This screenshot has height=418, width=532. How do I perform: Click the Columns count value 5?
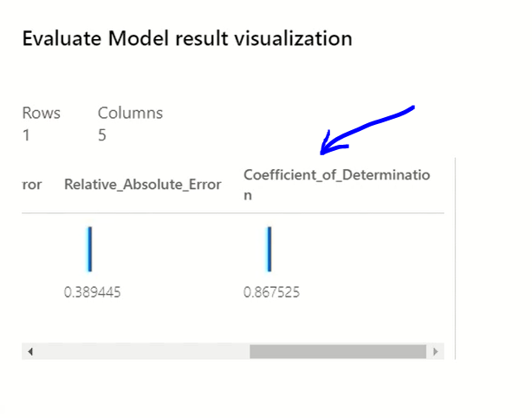coord(102,135)
